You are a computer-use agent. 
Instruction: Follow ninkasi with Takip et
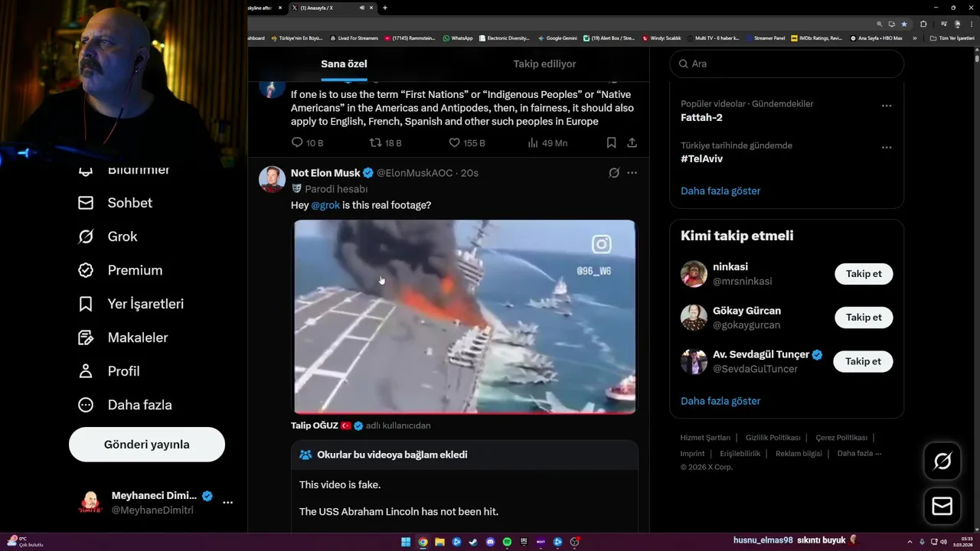(863, 274)
